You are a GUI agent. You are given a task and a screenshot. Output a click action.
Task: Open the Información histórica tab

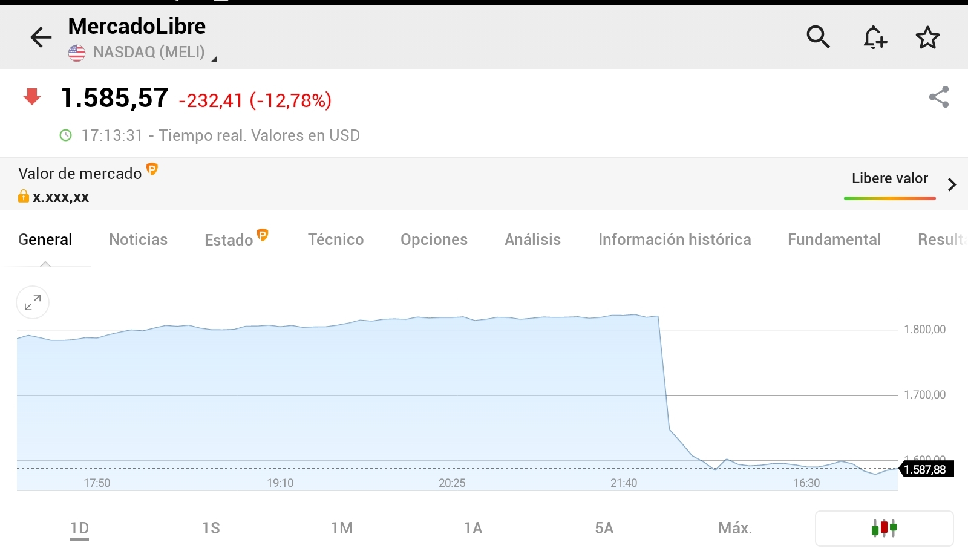tap(675, 239)
